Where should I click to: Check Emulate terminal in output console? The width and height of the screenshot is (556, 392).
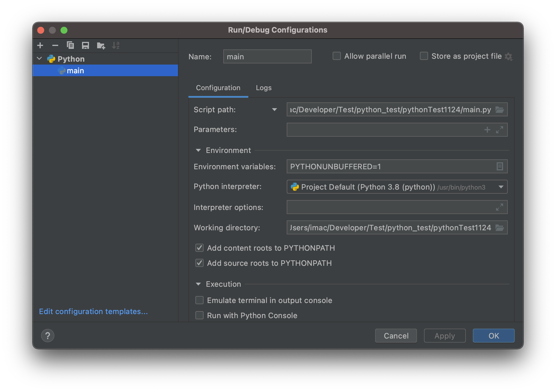(199, 300)
